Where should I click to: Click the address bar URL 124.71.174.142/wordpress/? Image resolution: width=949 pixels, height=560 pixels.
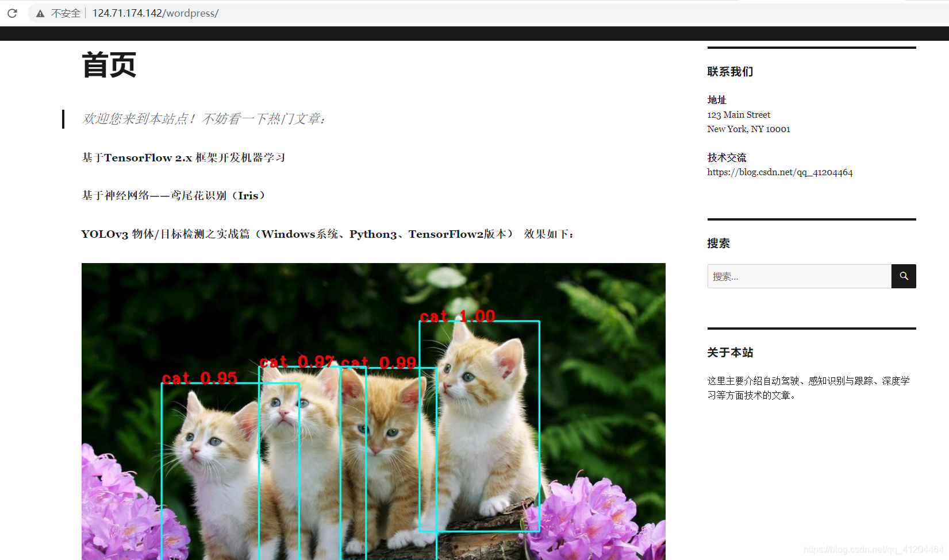pos(155,13)
